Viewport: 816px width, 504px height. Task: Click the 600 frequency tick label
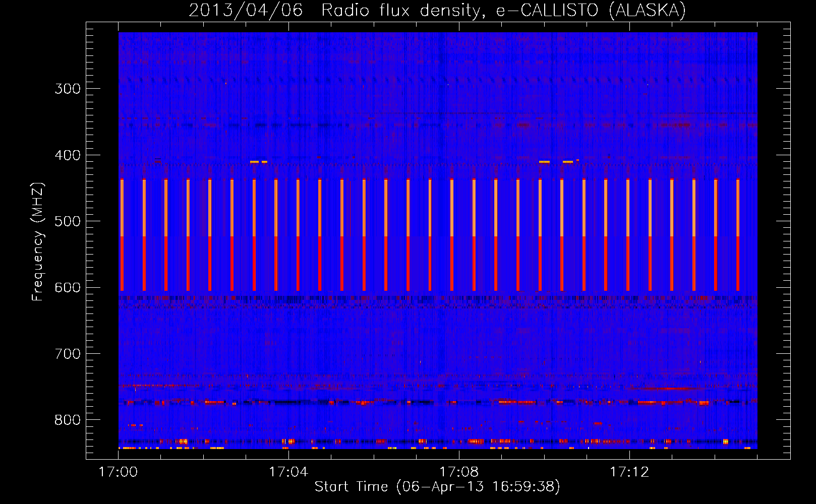point(68,288)
